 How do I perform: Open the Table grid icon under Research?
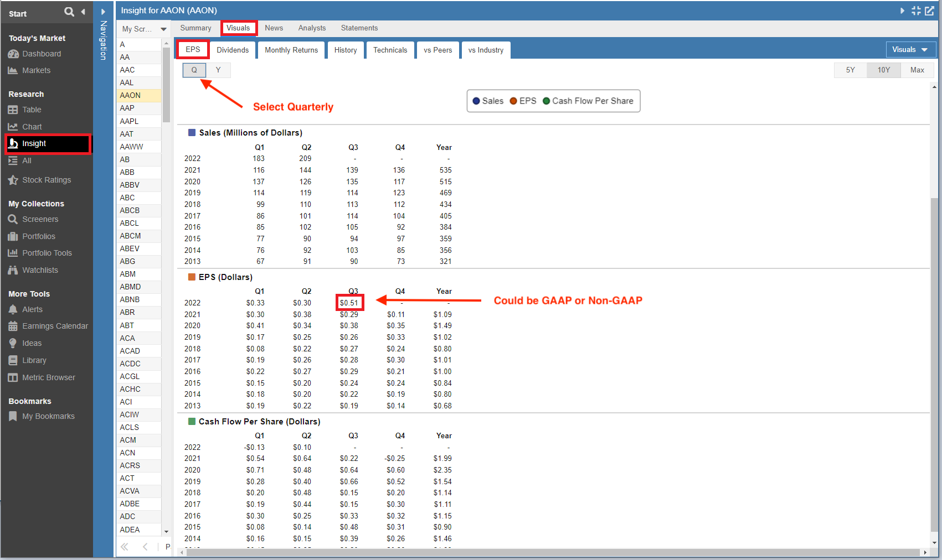(13, 110)
